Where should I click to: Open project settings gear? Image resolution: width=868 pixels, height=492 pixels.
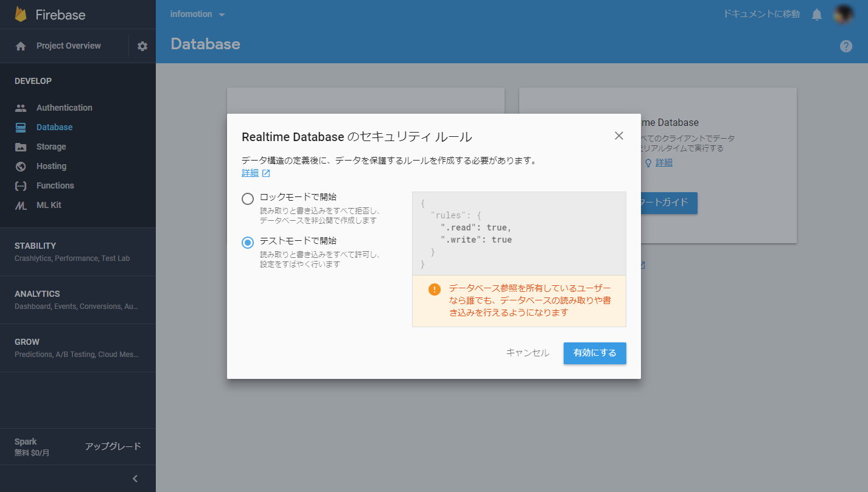pyautogui.click(x=141, y=46)
